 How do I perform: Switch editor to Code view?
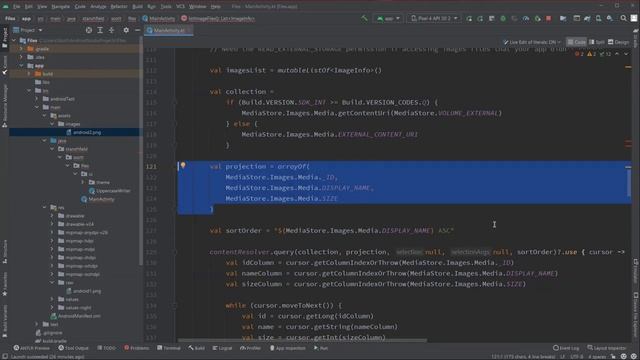pos(576,42)
